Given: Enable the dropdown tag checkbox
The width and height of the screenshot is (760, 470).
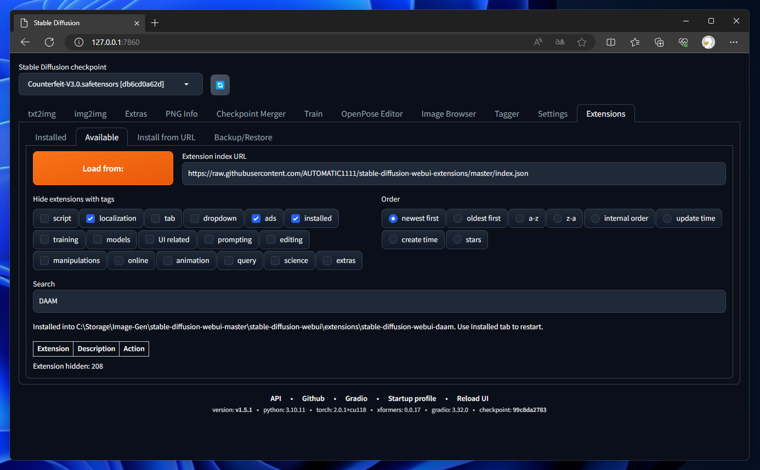Looking at the screenshot, I should click(194, 219).
